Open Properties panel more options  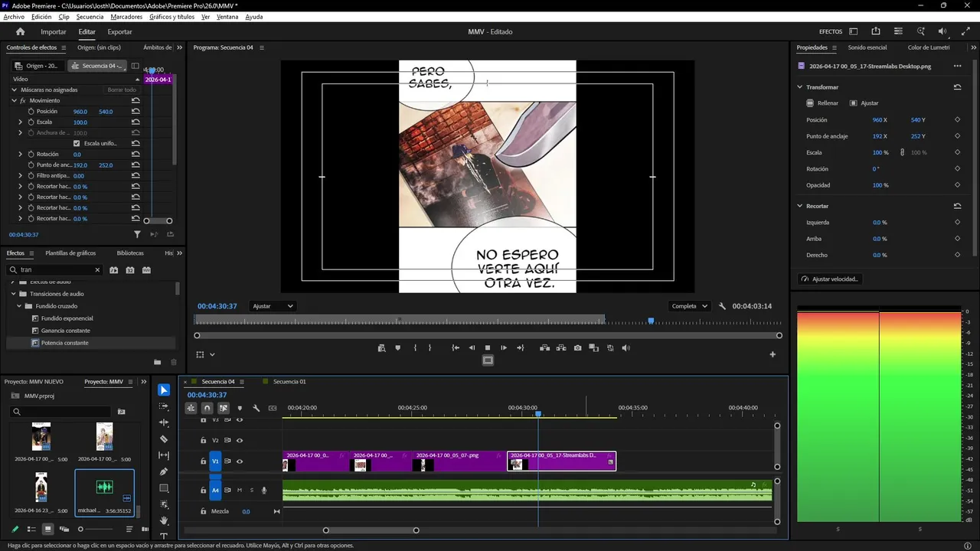957,66
